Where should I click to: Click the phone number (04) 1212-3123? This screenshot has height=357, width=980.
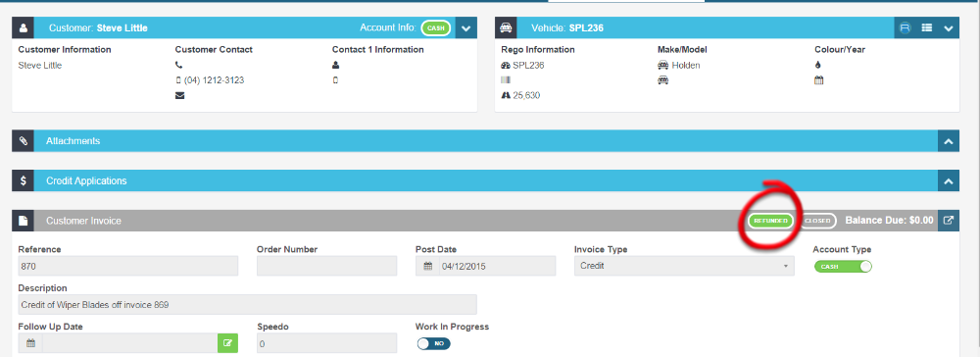pyautogui.click(x=214, y=80)
